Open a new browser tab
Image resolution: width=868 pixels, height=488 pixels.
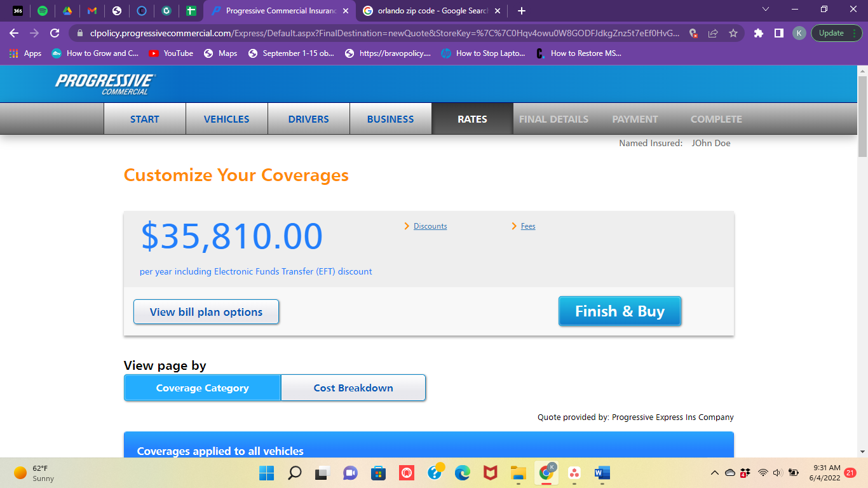522,11
